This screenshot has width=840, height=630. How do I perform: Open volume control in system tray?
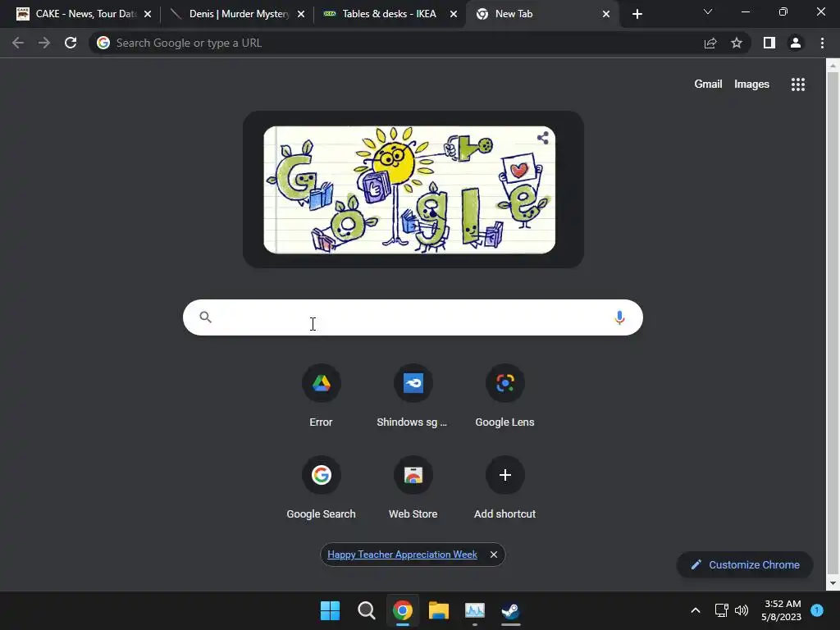[x=742, y=610]
